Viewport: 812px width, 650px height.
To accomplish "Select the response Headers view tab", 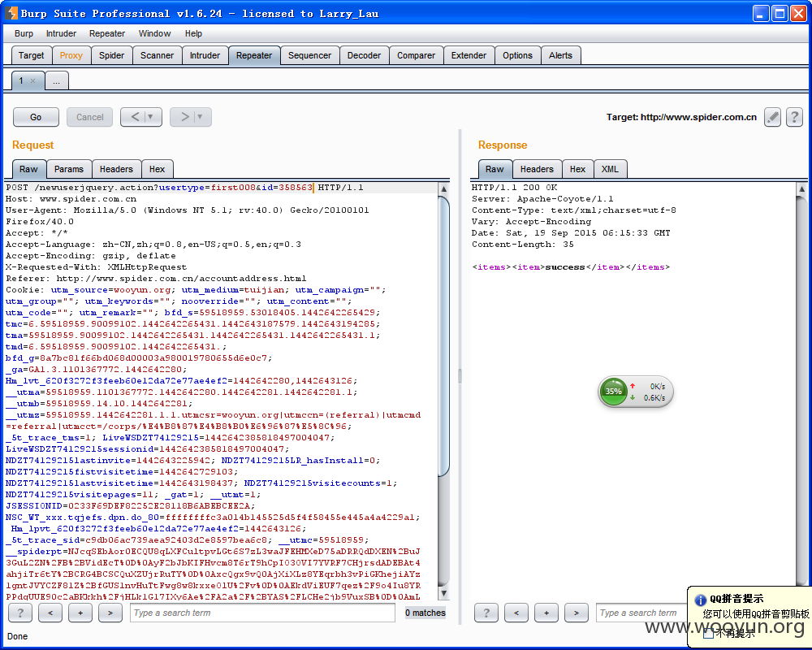I will (537, 170).
